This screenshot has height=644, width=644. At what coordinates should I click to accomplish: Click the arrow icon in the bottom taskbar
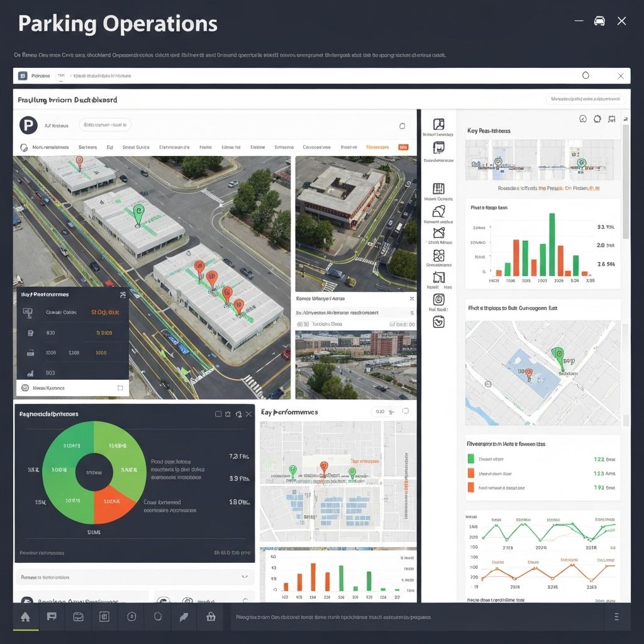coord(183,617)
